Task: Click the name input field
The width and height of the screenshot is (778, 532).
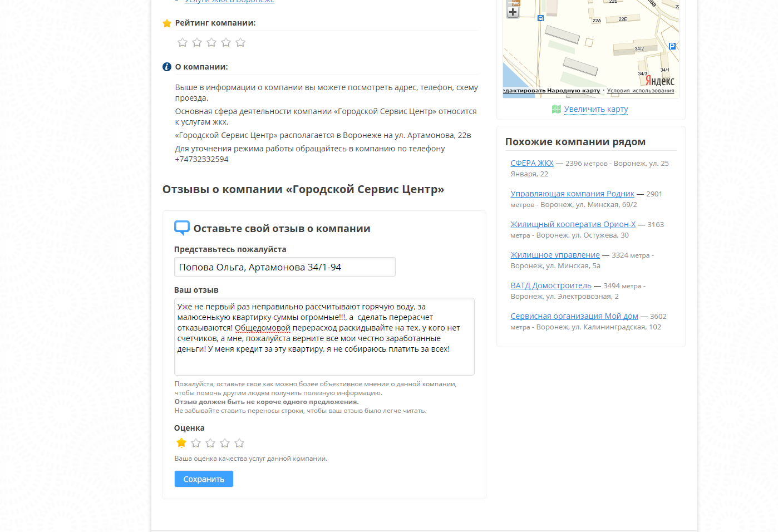Action: [x=284, y=267]
